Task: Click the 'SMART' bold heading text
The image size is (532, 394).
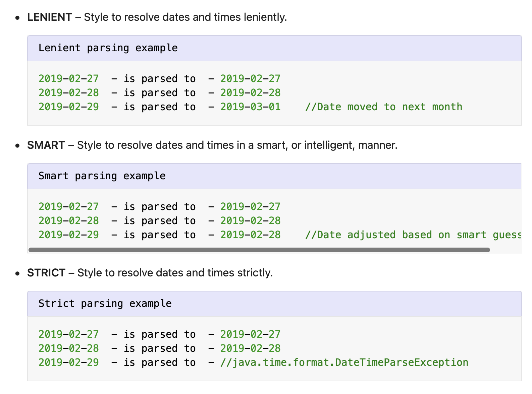Action: coord(46,145)
